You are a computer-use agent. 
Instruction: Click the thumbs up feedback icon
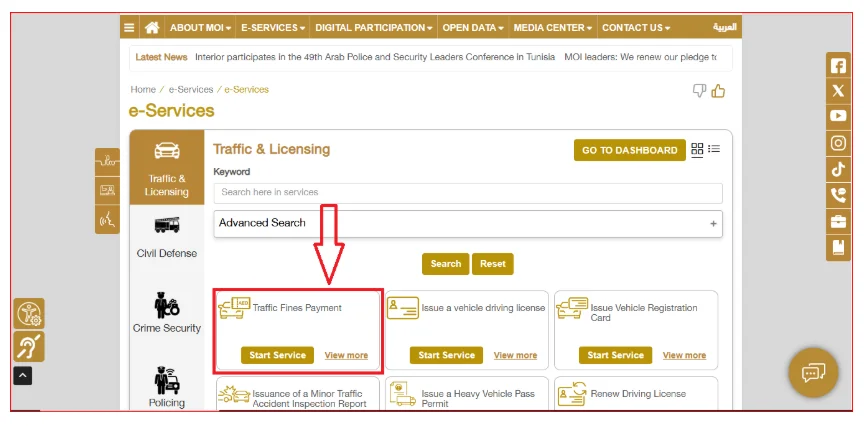718,91
